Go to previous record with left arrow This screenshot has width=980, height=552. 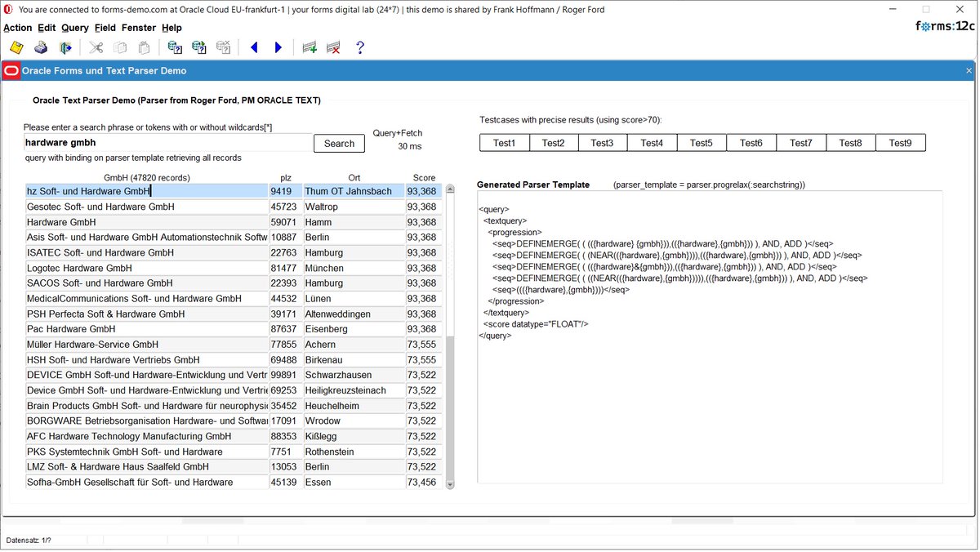[254, 47]
